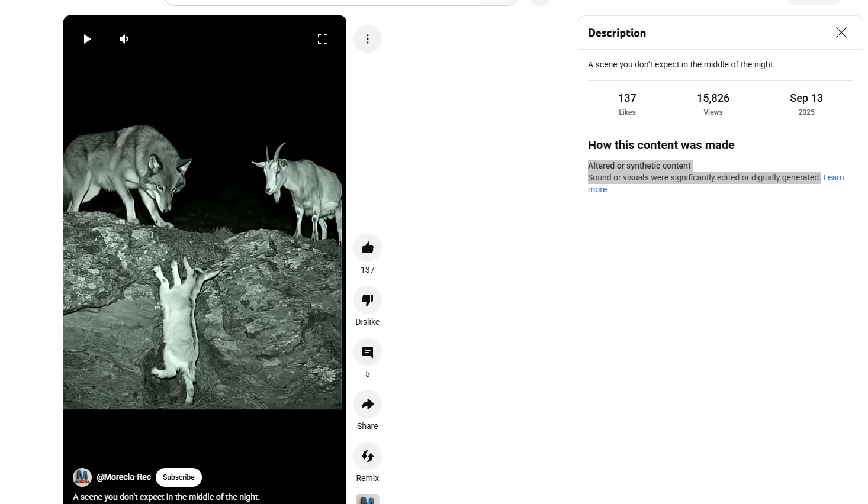Click the search button beside the search field
The width and height of the screenshot is (868, 504).
[x=500, y=2]
